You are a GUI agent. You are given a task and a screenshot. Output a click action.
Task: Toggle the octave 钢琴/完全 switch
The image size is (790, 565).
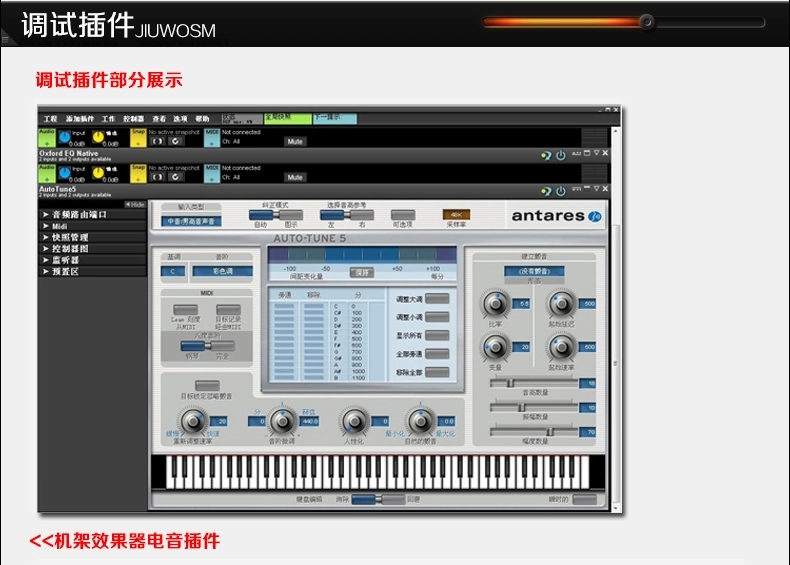coord(208,346)
